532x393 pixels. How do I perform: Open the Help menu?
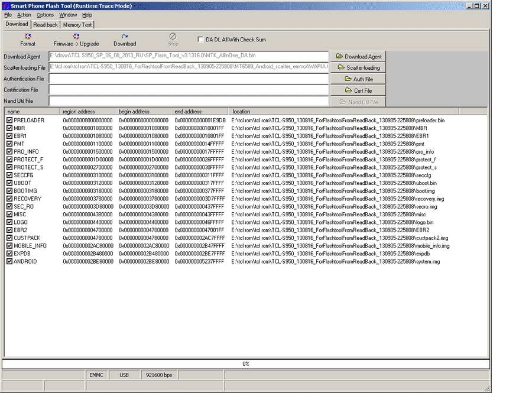[87, 15]
